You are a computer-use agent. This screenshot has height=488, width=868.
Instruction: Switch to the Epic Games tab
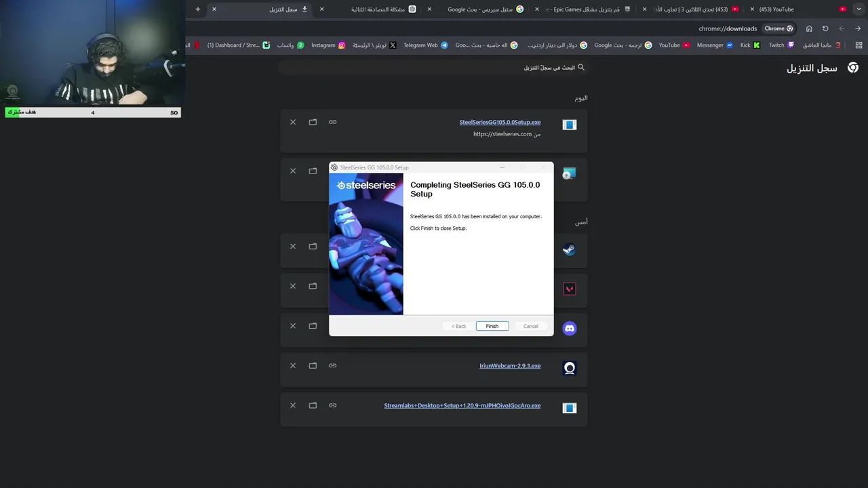585,9
